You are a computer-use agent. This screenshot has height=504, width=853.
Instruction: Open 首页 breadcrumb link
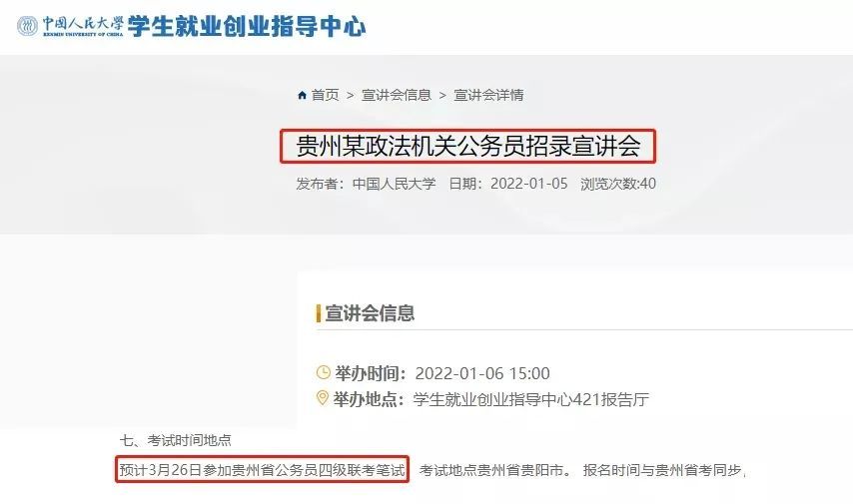pos(326,95)
